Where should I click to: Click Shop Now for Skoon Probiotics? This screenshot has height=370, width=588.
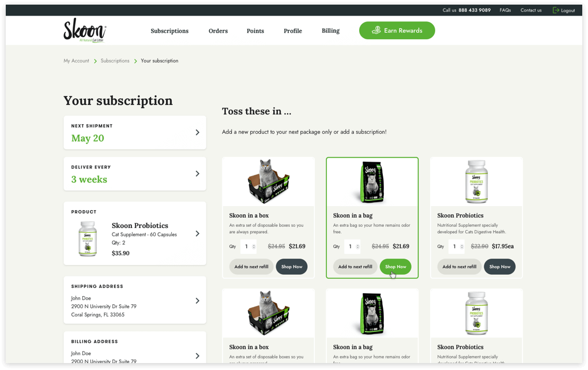499,267
